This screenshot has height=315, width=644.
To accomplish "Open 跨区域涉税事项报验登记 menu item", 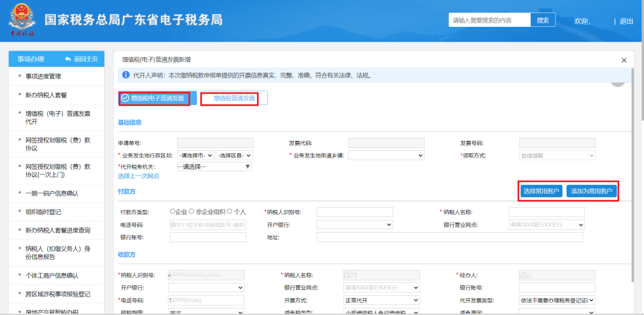I will tap(58, 294).
